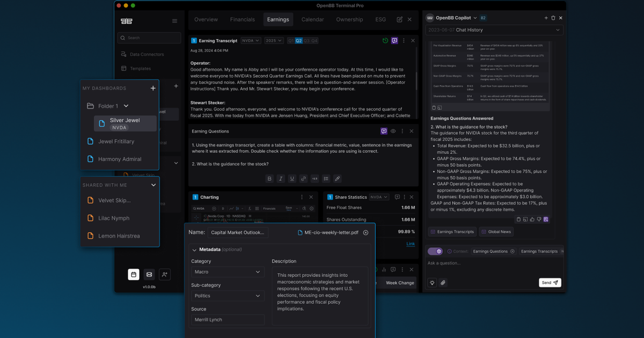This screenshot has width=644, height=338.
Task: Click the Ask a question input field
Action: pos(483,263)
